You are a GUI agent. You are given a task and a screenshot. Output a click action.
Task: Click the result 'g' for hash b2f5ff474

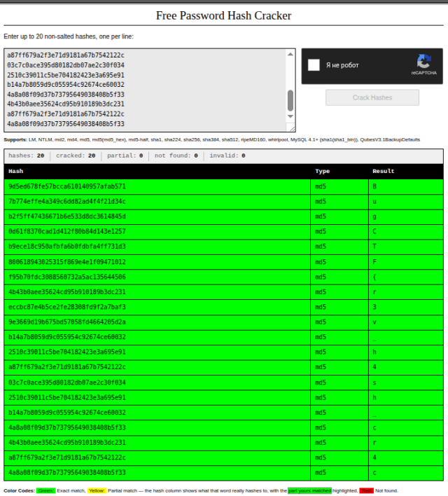pyautogui.click(x=374, y=216)
